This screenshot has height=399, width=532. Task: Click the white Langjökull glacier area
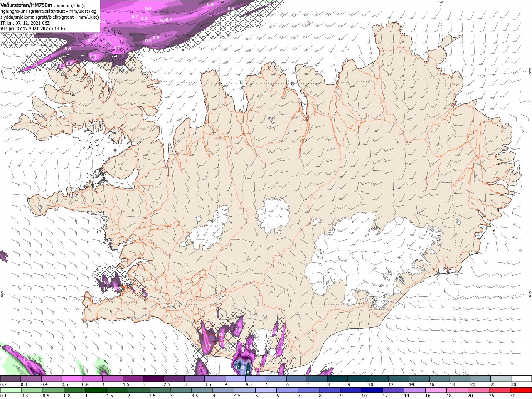click(x=208, y=229)
